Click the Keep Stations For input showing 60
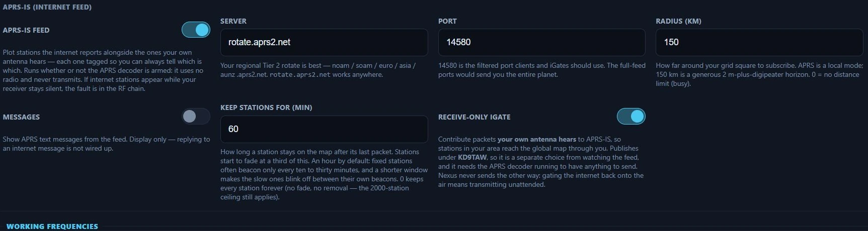 point(324,129)
